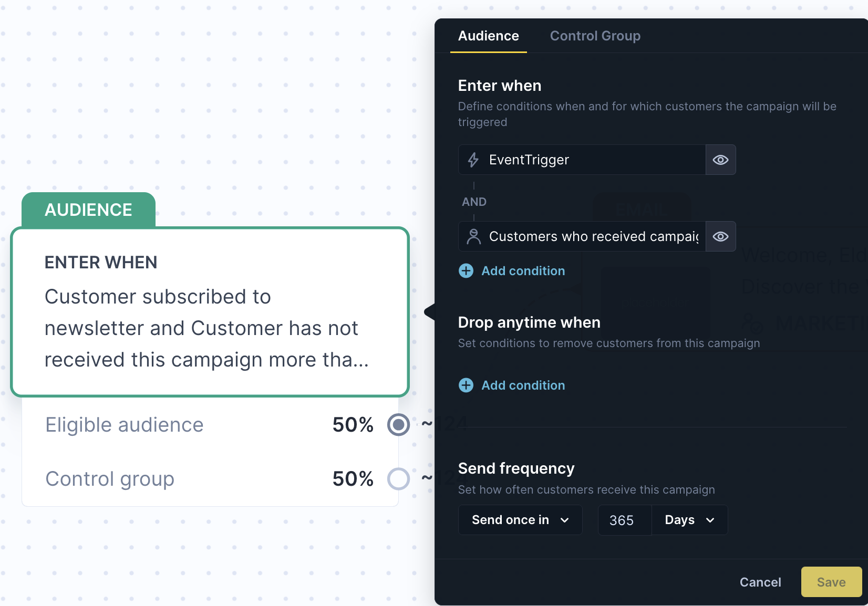
Task: Save the campaign audience settings
Action: [x=831, y=582]
